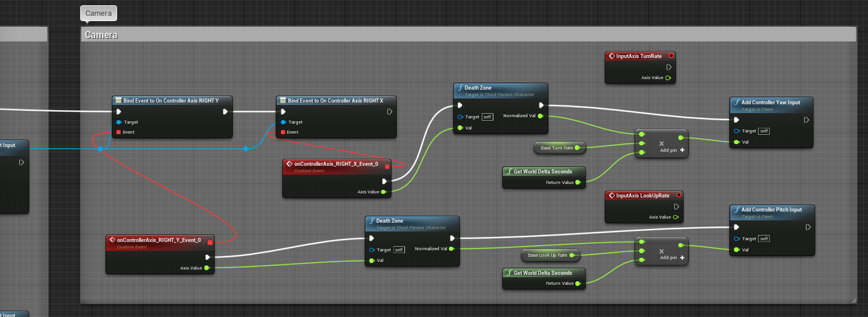Click the Val pin on Add Controller Pitch Input
The width and height of the screenshot is (868, 317).
coord(736,250)
